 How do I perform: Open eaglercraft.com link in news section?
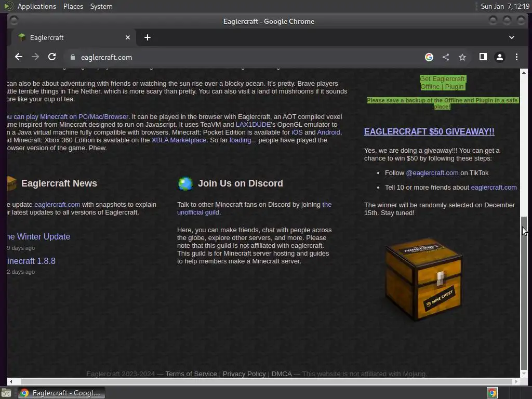57,205
